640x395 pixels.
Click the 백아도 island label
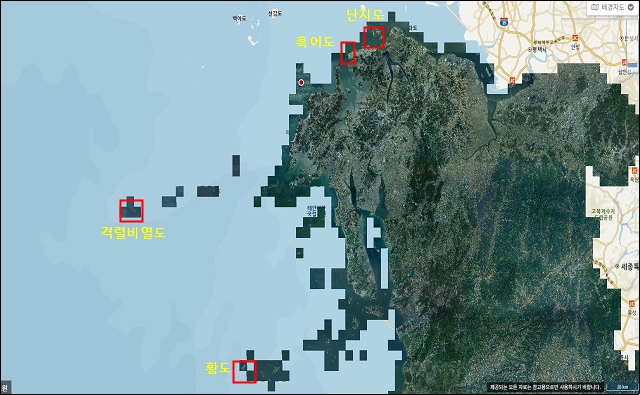(240, 18)
